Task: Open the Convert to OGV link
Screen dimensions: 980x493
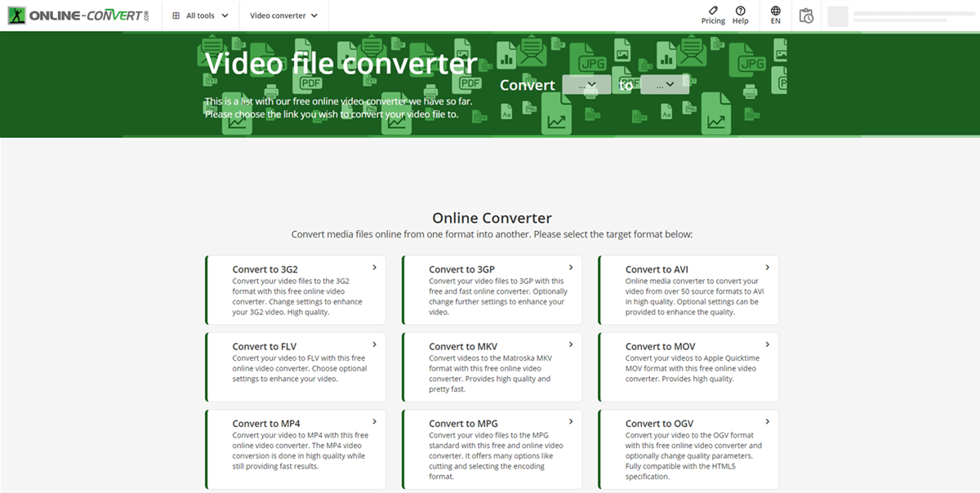Action: tap(660, 424)
